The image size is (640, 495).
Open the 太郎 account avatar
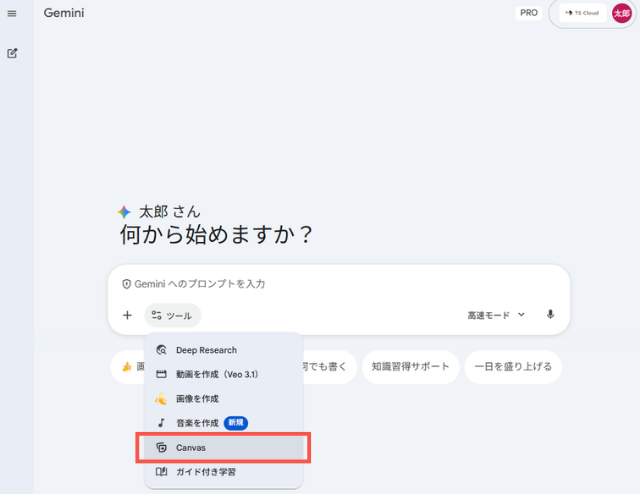point(621,13)
